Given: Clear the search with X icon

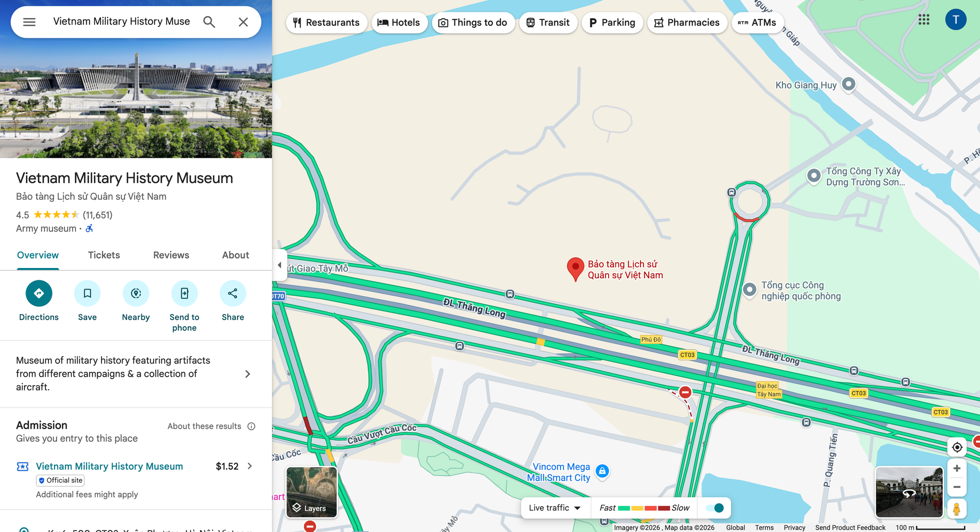Looking at the screenshot, I should click(244, 22).
